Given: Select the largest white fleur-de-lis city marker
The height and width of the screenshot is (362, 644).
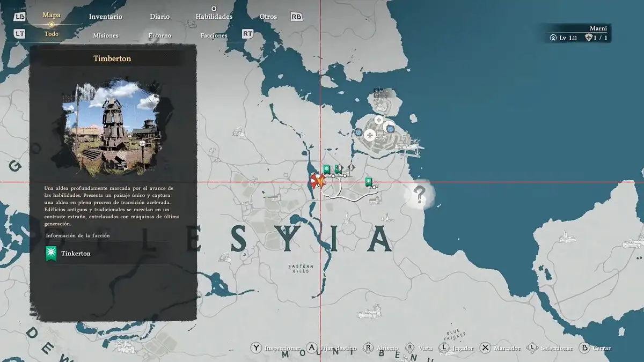Looking at the screenshot, I should click(369, 136).
